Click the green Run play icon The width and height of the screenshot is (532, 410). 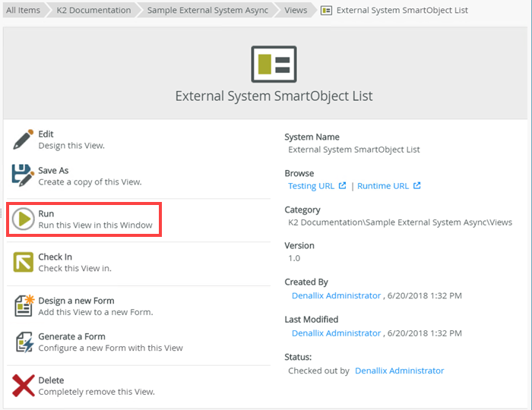point(24,219)
